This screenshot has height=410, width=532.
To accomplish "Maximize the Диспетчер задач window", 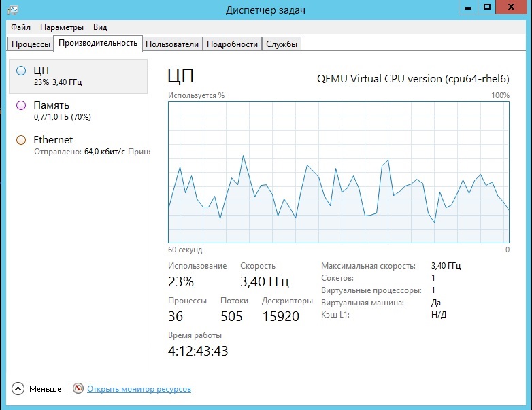I will click(487, 7).
